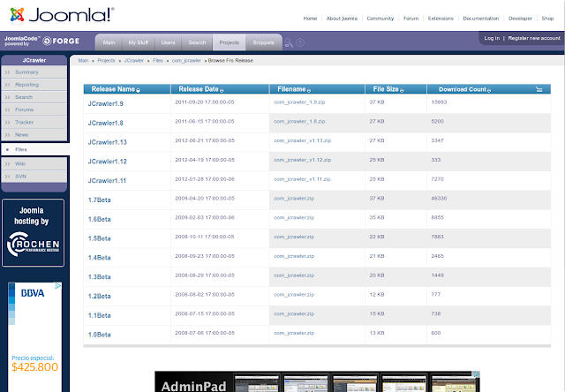Download com_jcrawler_v1.12.zip
The height and width of the screenshot is (392, 565).
pyautogui.click(x=302, y=160)
